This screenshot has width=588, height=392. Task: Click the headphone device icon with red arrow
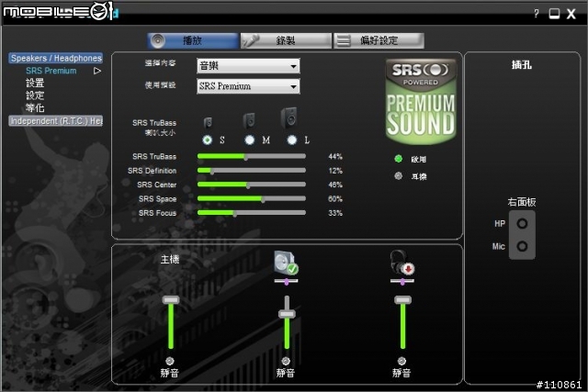[x=402, y=263]
